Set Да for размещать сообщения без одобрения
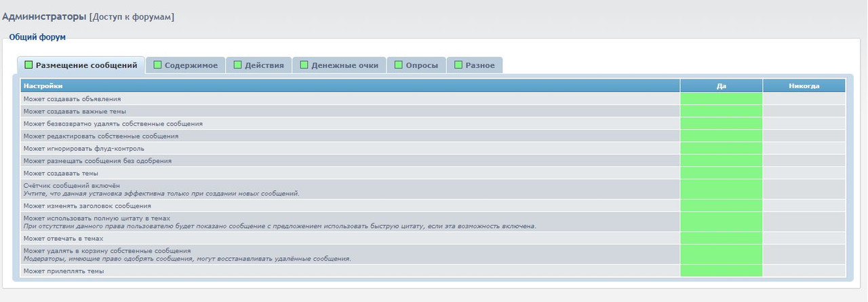Screen dimensions: 868x302 [722, 160]
